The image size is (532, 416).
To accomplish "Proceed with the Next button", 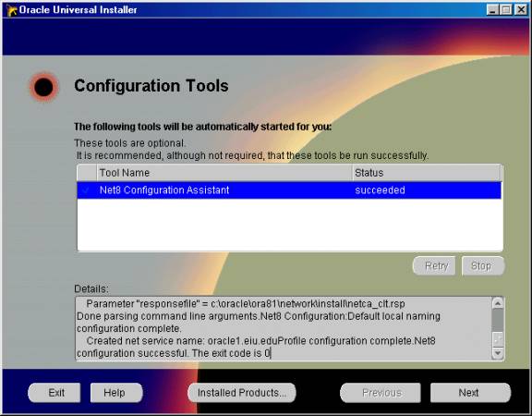I will 471,393.
